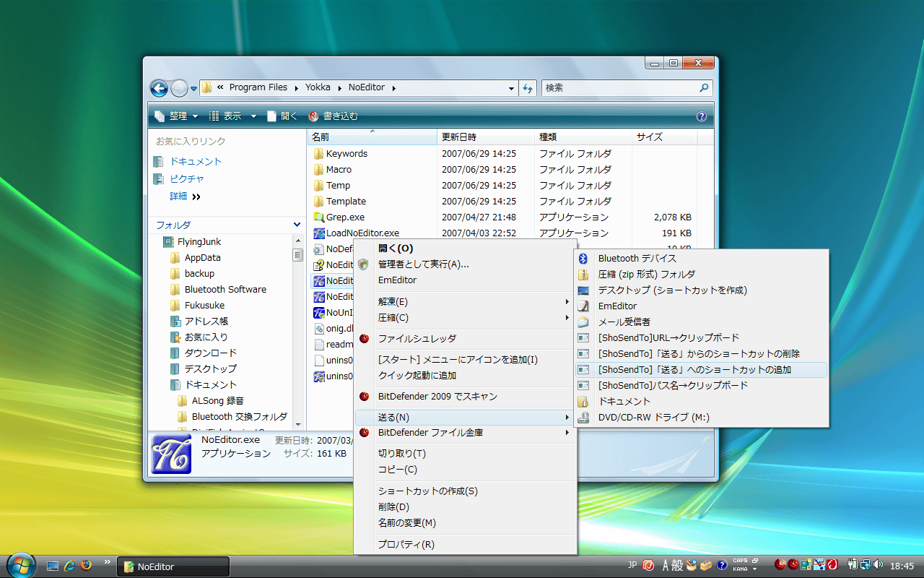
Task: Open Explorer help question mark icon
Action: pyautogui.click(x=701, y=116)
